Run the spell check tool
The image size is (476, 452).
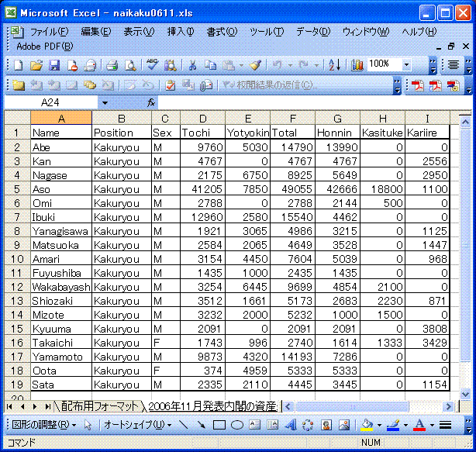152,65
